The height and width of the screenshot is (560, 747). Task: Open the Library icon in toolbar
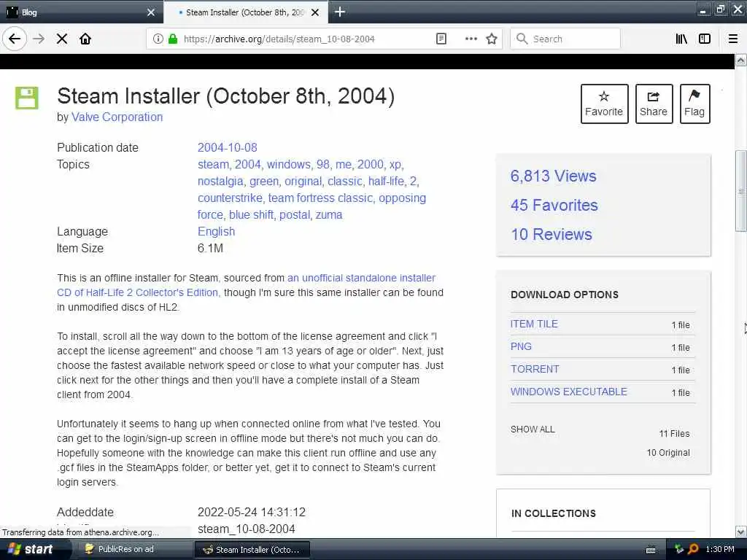(681, 39)
